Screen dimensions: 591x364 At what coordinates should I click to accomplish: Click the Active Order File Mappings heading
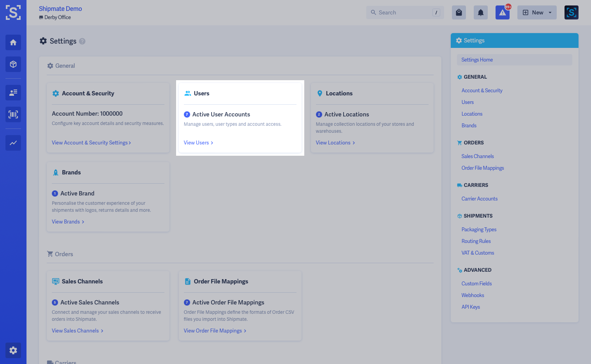point(228,302)
